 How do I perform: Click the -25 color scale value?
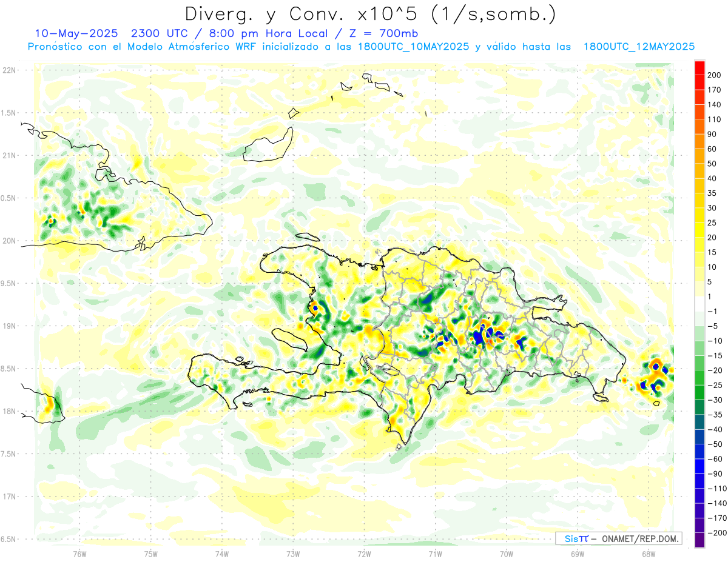point(715,385)
